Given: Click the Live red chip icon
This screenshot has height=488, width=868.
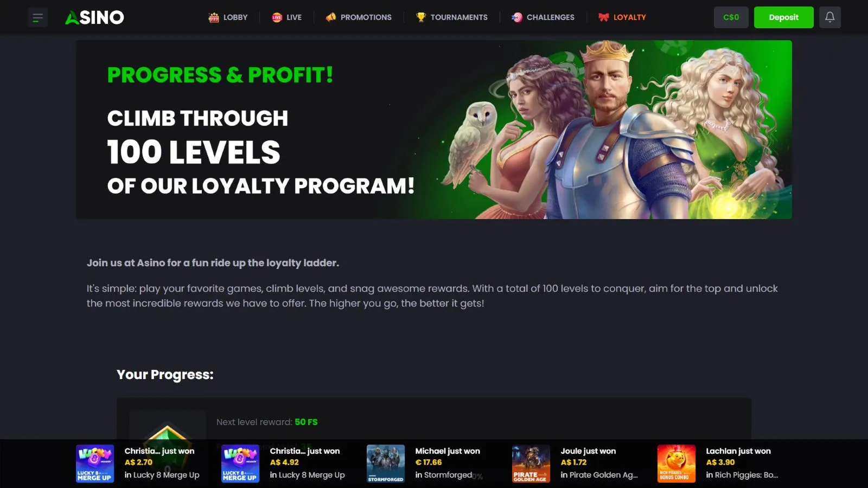Looking at the screenshot, I should (x=277, y=17).
